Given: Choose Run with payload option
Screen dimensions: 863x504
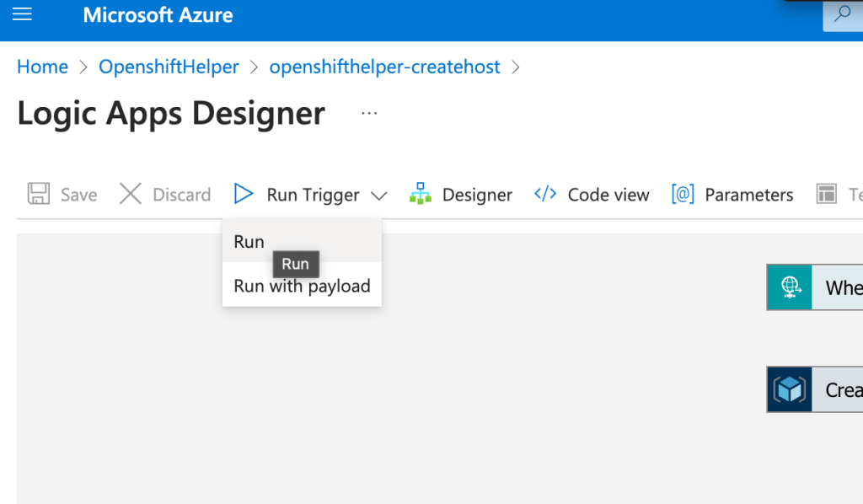Looking at the screenshot, I should [302, 286].
